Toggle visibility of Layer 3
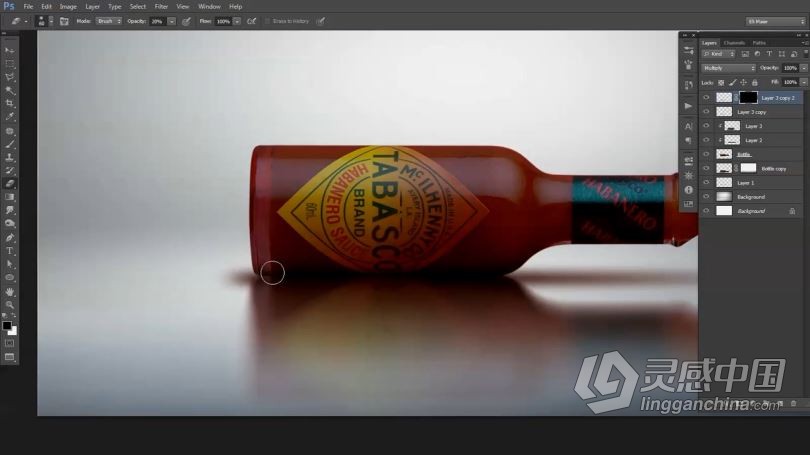Image resolution: width=810 pixels, height=455 pixels. coord(706,125)
